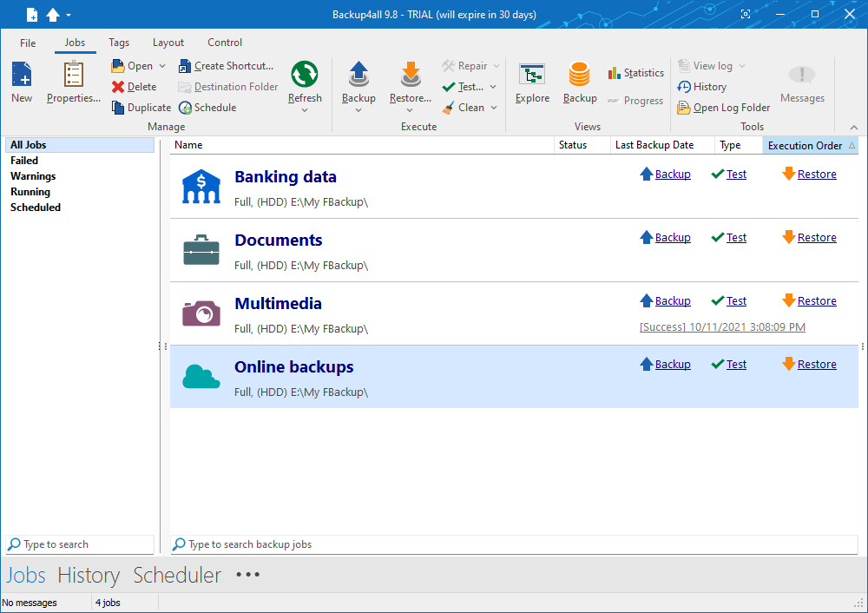Image resolution: width=868 pixels, height=613 pixels.
Task: Sort by Last Backup Date column
Action: click(x=662, y=145)
